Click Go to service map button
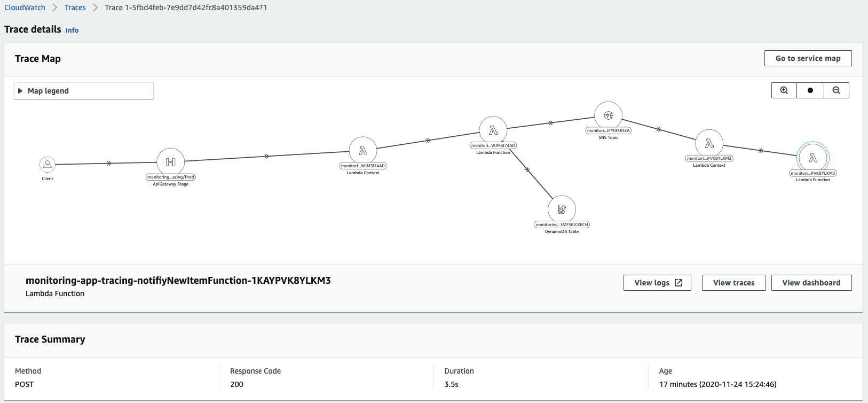The image size is (868, 403). [x=808, y=58]
